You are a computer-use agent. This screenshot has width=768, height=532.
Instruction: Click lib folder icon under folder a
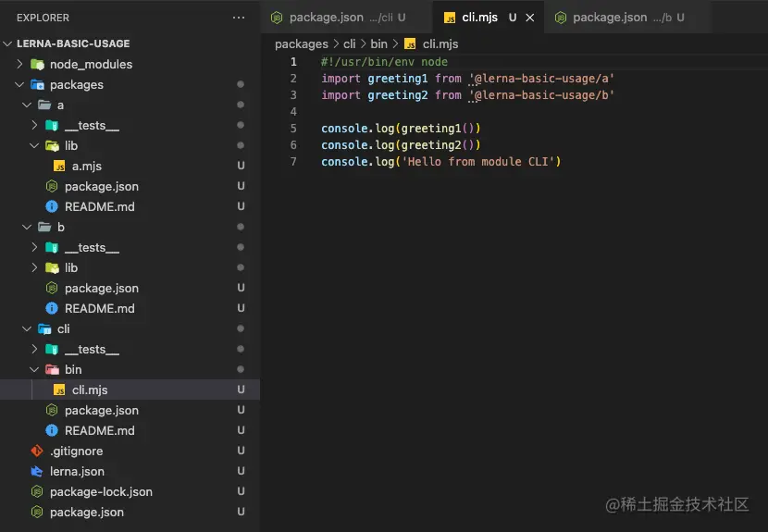coord(52,145)
